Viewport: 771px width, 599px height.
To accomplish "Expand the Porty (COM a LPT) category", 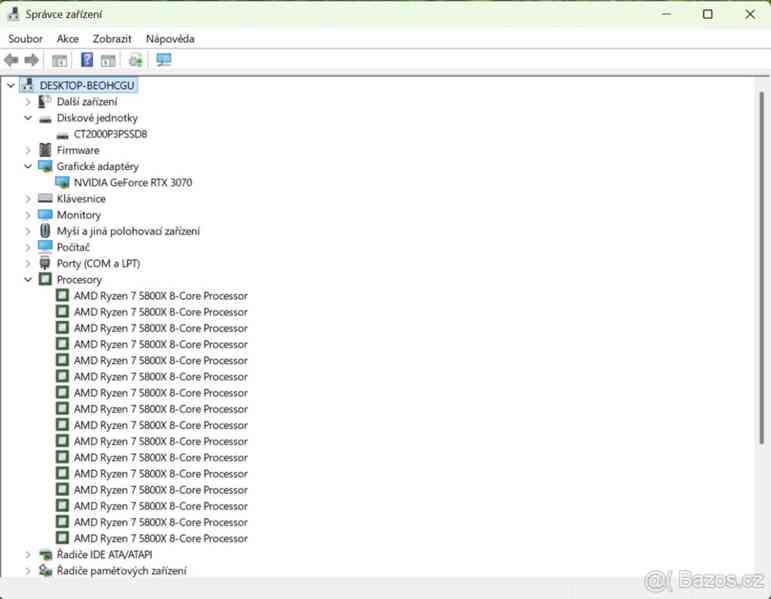I will [x=28, y=264].
